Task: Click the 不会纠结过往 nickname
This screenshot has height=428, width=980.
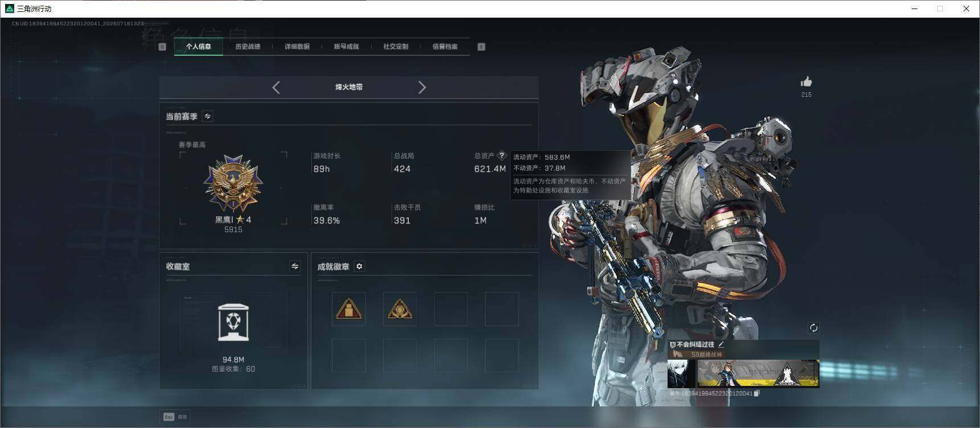Action: point(695,344)
